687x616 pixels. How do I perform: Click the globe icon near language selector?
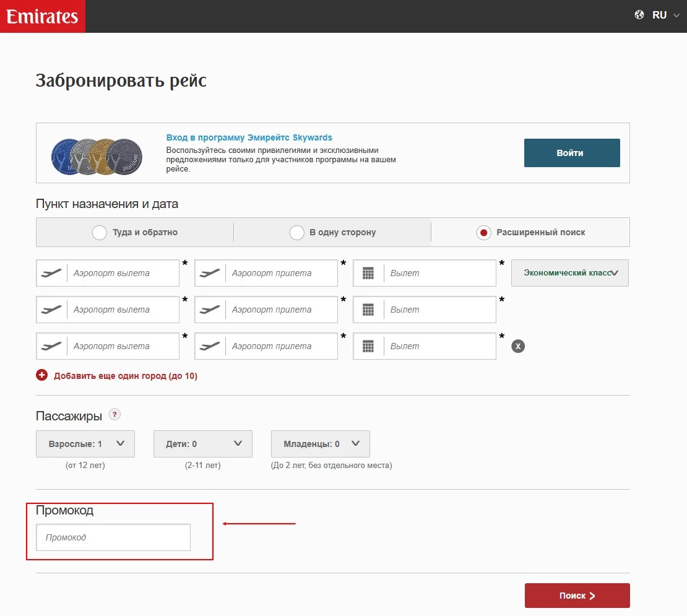pyautogui.click(x=639, y=14)
